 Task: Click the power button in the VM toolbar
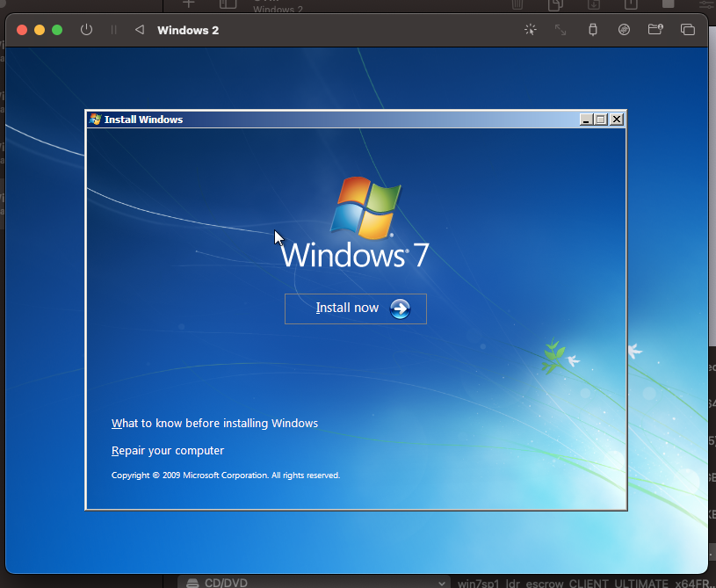(x=86, y=30)
